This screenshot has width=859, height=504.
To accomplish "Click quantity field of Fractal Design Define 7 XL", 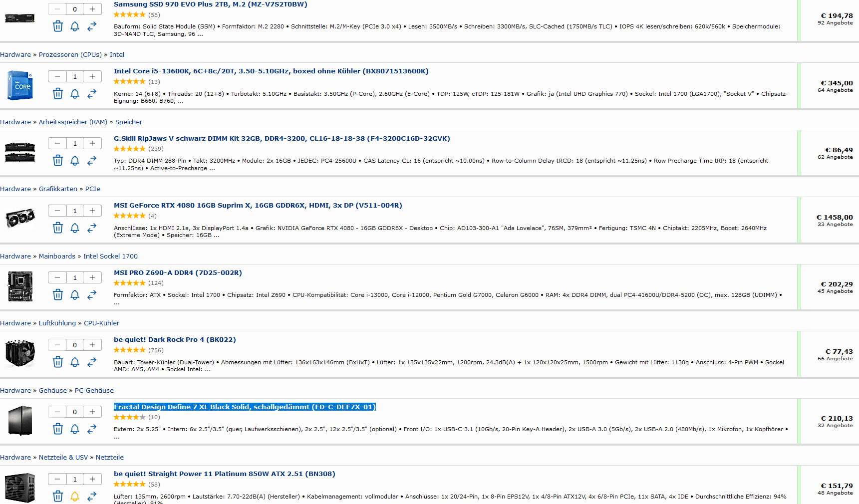I will click(x=75, y=412).
